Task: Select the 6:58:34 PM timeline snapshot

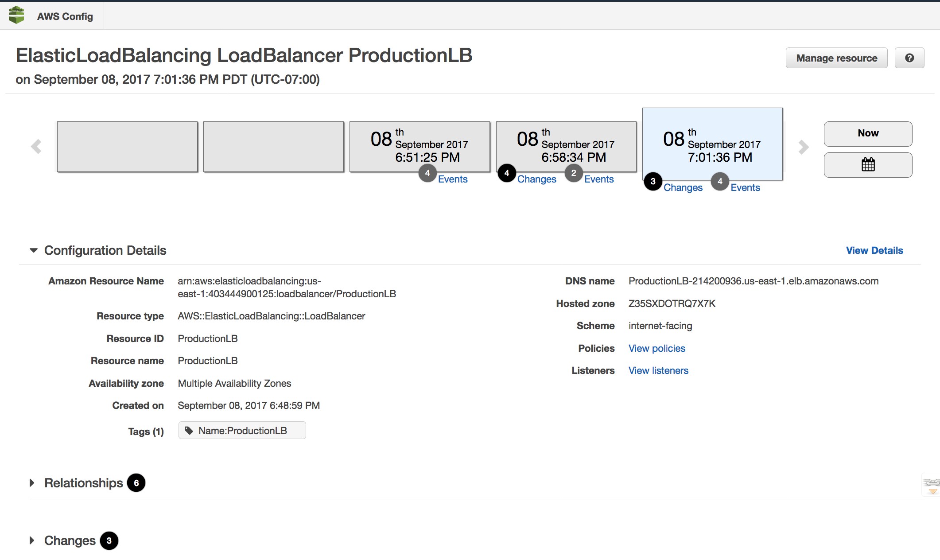Action: pos(566,146)
